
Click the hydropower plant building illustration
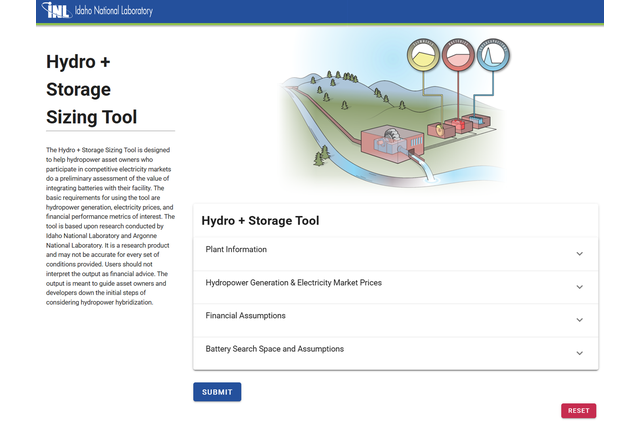[x=392, y=144]
